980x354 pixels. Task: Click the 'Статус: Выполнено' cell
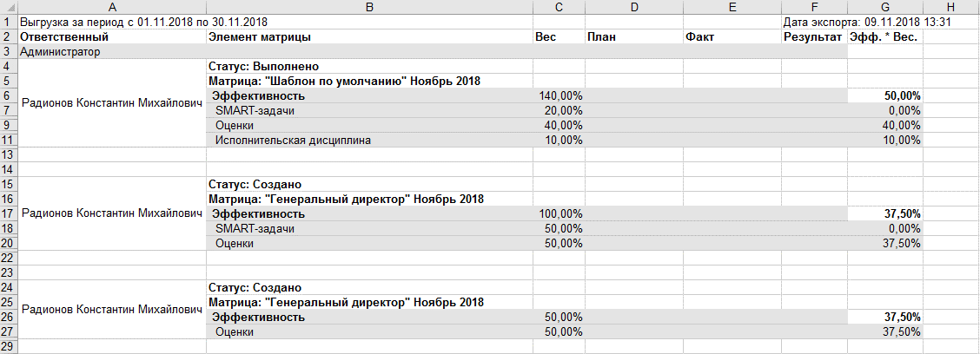coord(265,66)
